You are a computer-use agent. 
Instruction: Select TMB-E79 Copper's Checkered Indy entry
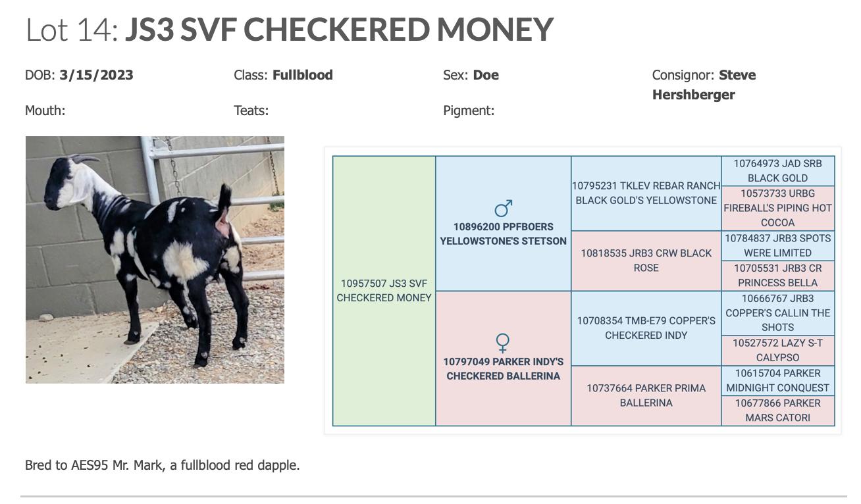(646, 328)
